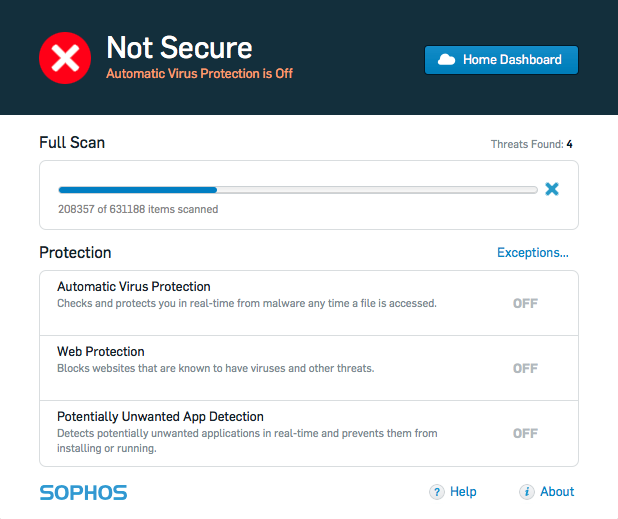Select the Automatic Virus Protection row title
This screenshot has height=519, width=618.
[134, 286]
